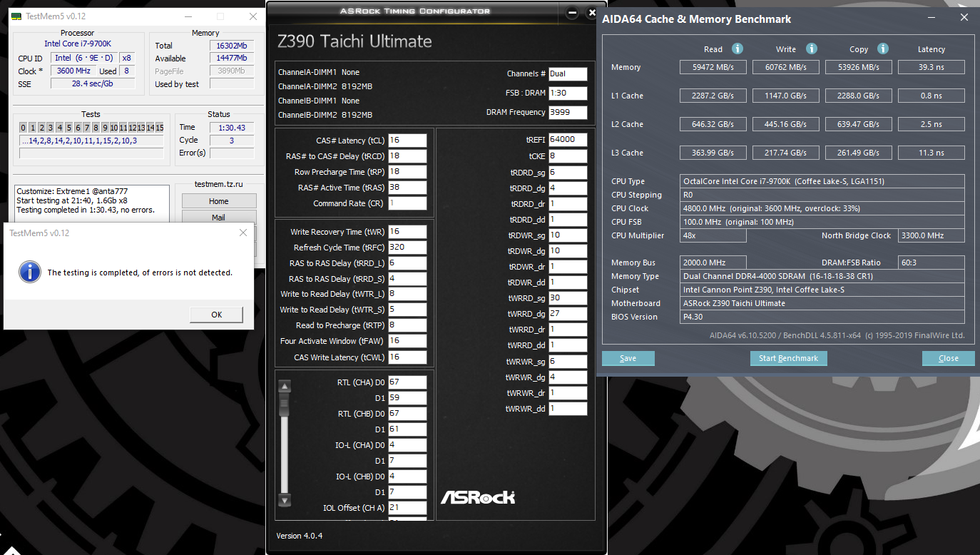This screenshot has width=980, height=555.
Task: Click the scroll down arrow in ASRock RTL panel
Action: (x=285, y=500)
